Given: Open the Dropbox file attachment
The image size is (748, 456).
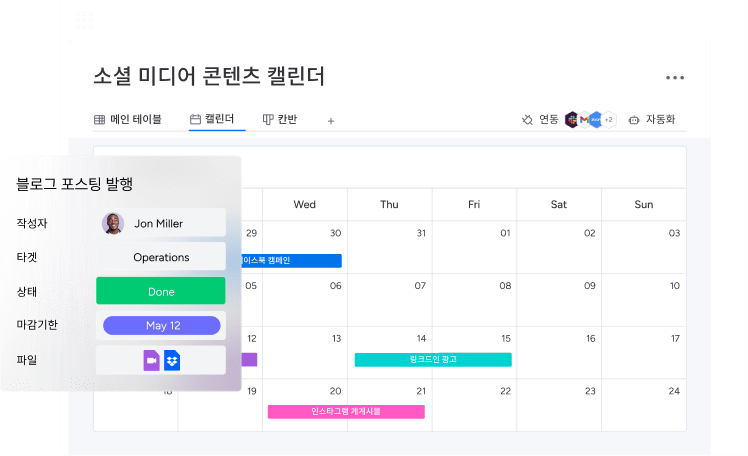Looking at the screenshot, I should [x=171, y=360].
